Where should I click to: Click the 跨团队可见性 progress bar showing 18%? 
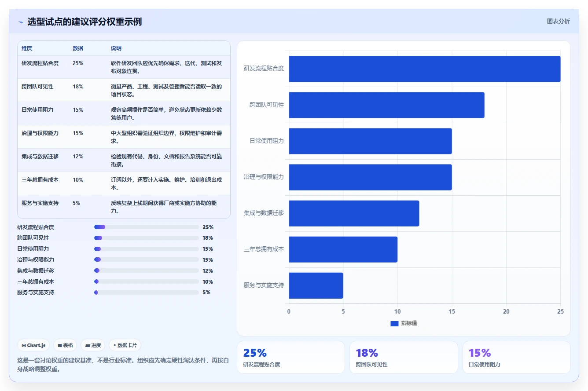(147, 238)
